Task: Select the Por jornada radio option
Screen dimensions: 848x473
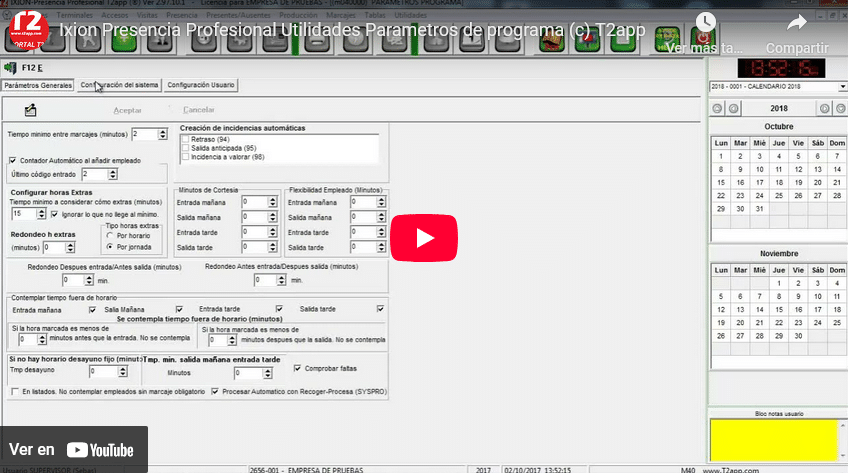Action: pos(110,247)
